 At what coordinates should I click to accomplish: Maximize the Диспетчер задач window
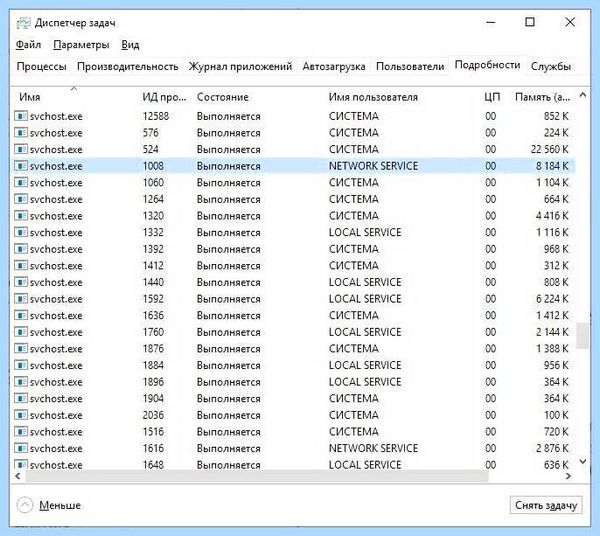tap(530, 22)
